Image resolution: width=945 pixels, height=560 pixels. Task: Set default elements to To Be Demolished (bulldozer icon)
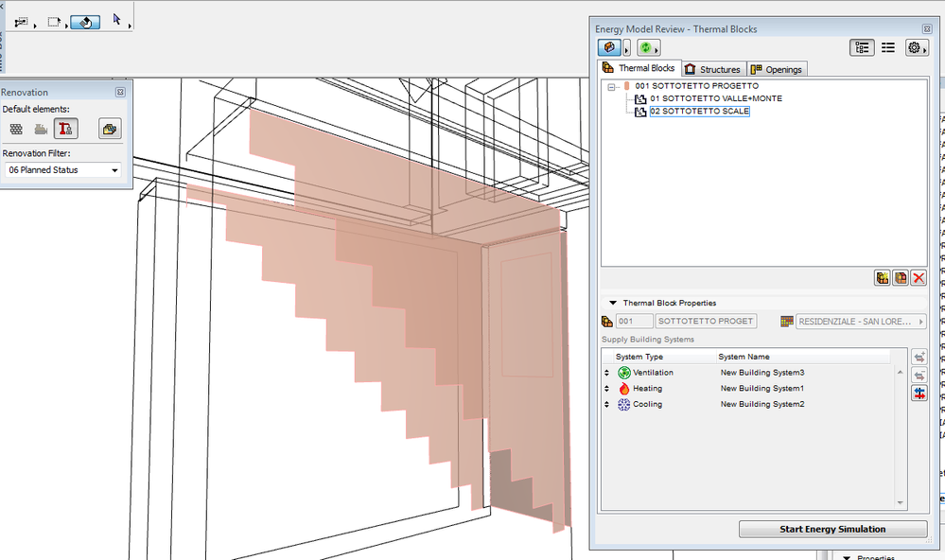coord(41,129)
